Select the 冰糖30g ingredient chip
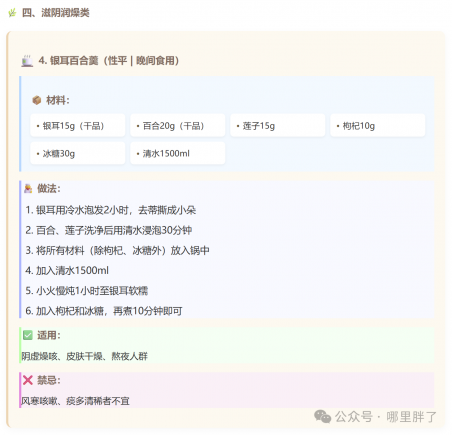Image resolution: width=452 pixels, height=435 pixels. coord(78,153)
